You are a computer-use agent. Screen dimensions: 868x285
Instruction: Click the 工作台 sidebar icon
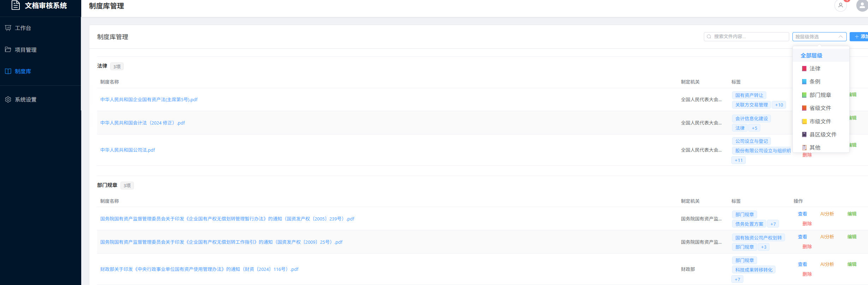click(x=8, y=28)
